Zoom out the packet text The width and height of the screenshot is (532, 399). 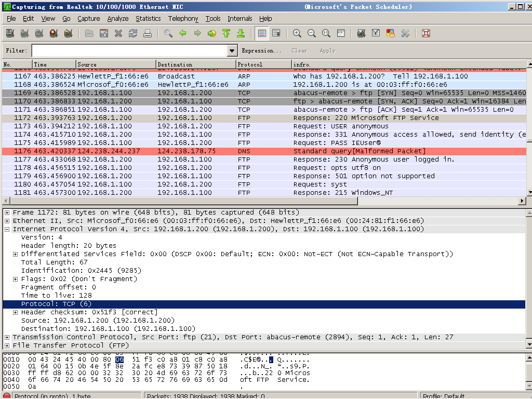coord(312,33)
